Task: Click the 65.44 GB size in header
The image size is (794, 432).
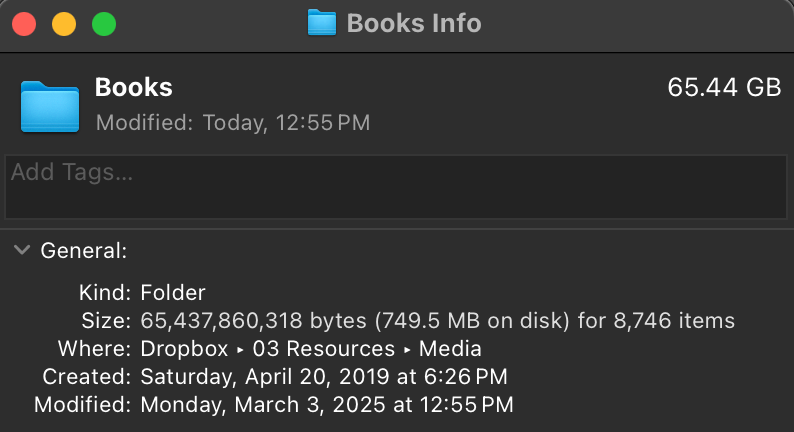Action: coord(723,88)
